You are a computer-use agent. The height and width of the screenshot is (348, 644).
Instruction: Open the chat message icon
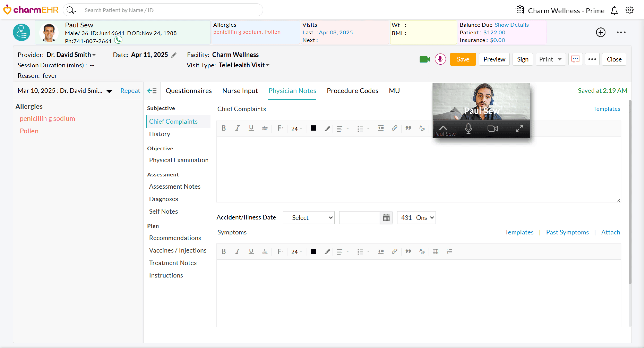575,59
